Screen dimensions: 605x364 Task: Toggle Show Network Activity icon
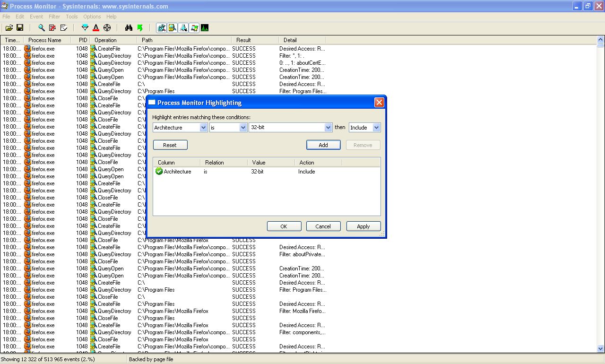pos(183,28)
